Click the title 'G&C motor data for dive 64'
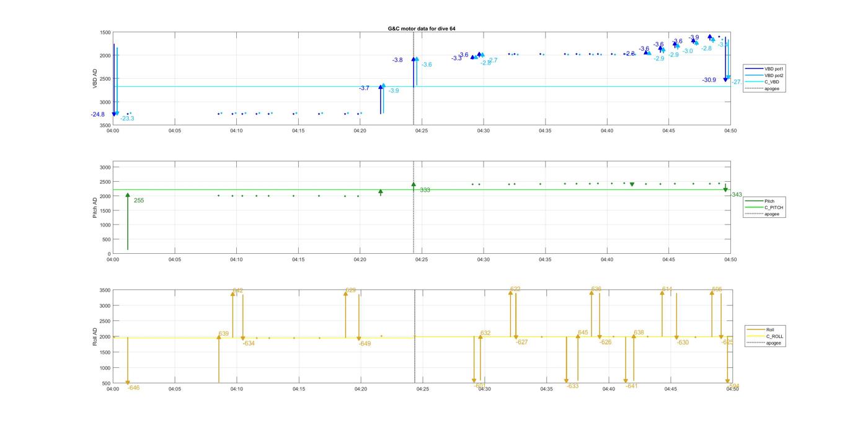The image size is (868, 430). tap(421, 29)
